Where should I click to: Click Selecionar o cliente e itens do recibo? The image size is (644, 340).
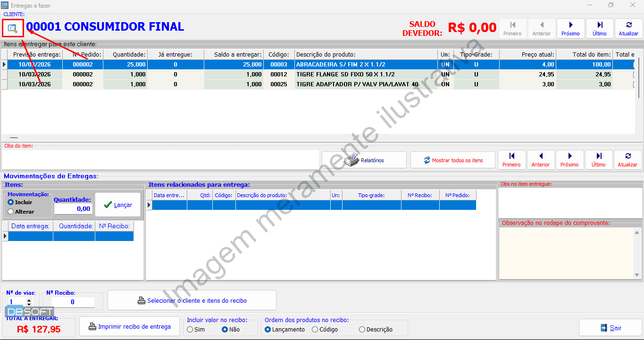192,300
